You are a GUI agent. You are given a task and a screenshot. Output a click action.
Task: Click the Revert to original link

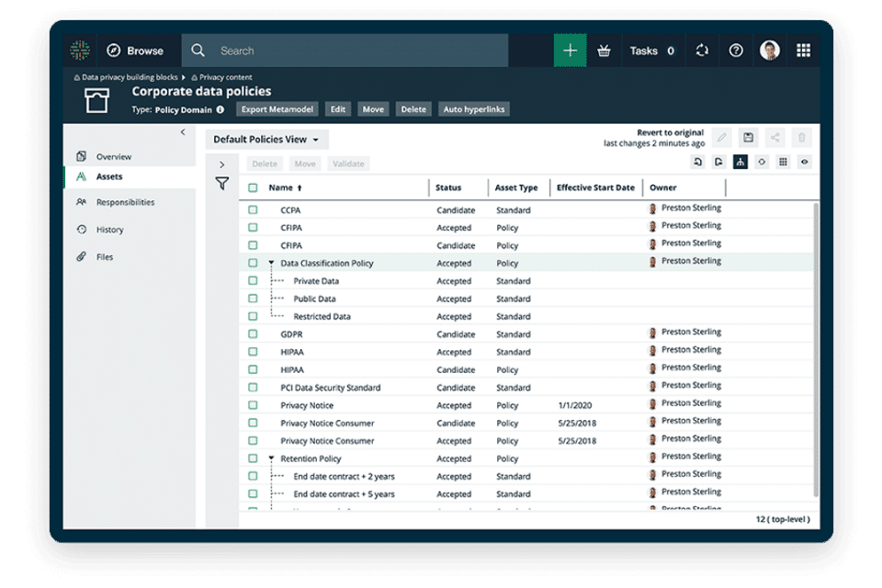pyautogui.click(x=670, y=133)
